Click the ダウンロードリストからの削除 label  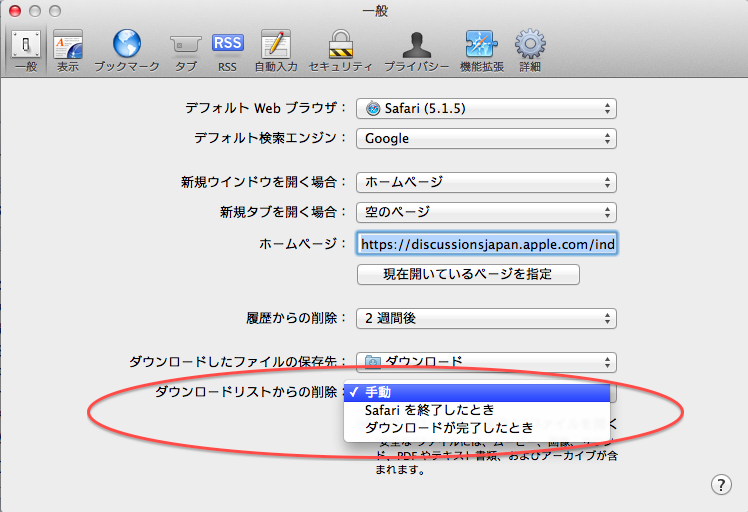(250, 392)
